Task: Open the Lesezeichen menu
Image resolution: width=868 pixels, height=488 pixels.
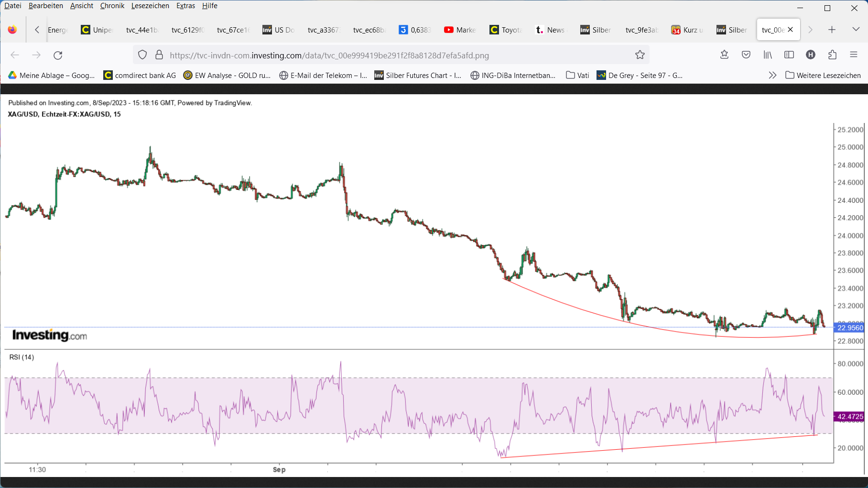Action: click(150, 6)
